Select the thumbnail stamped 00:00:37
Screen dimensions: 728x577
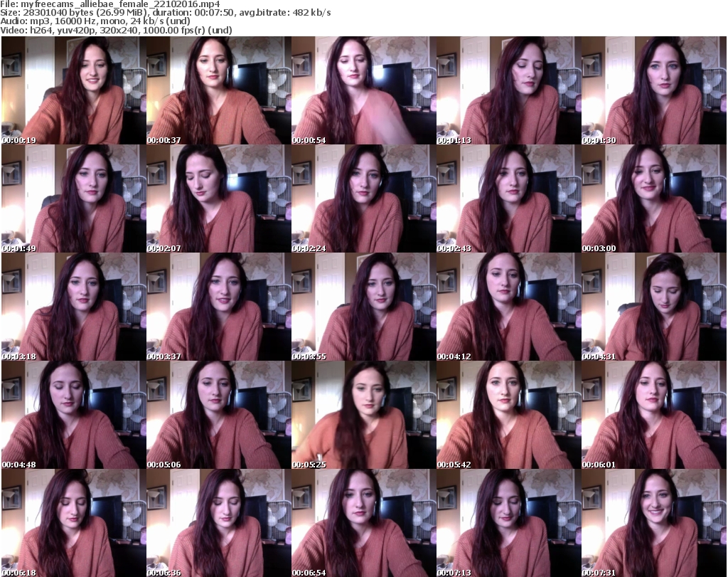219,90
